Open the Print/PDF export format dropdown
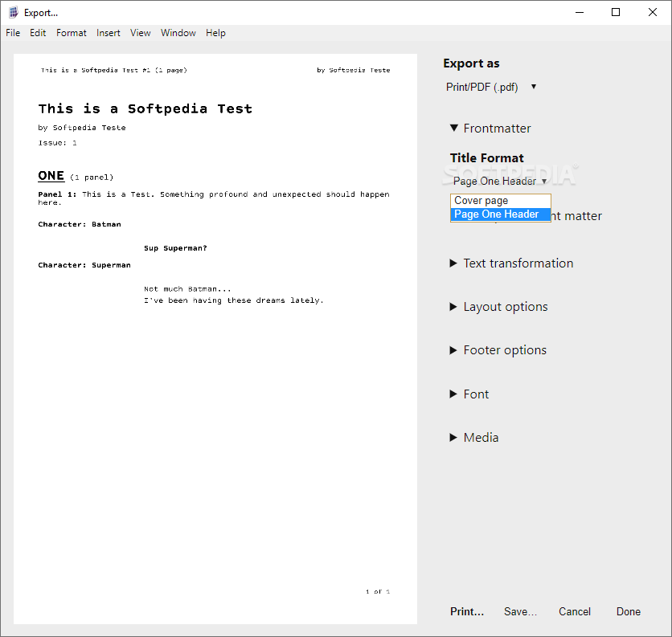The height and width of the screenshot is (637, 672). click(x=491, y=87)
